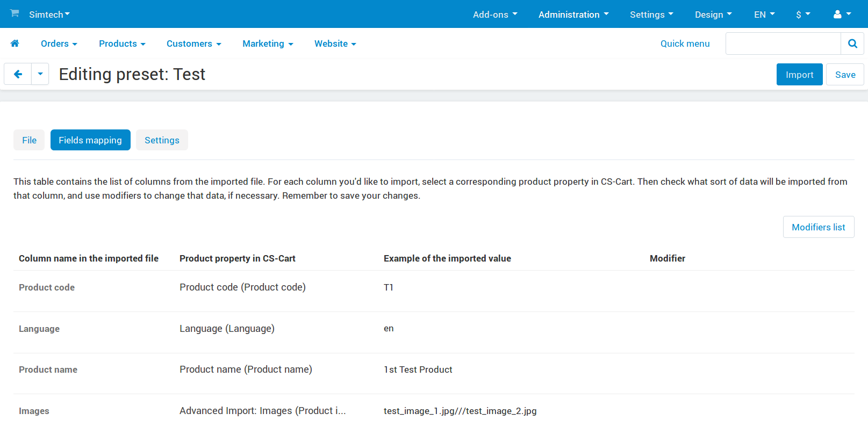Click the shopping cart icon
The image size is (868, 435).
click(15, 13)
